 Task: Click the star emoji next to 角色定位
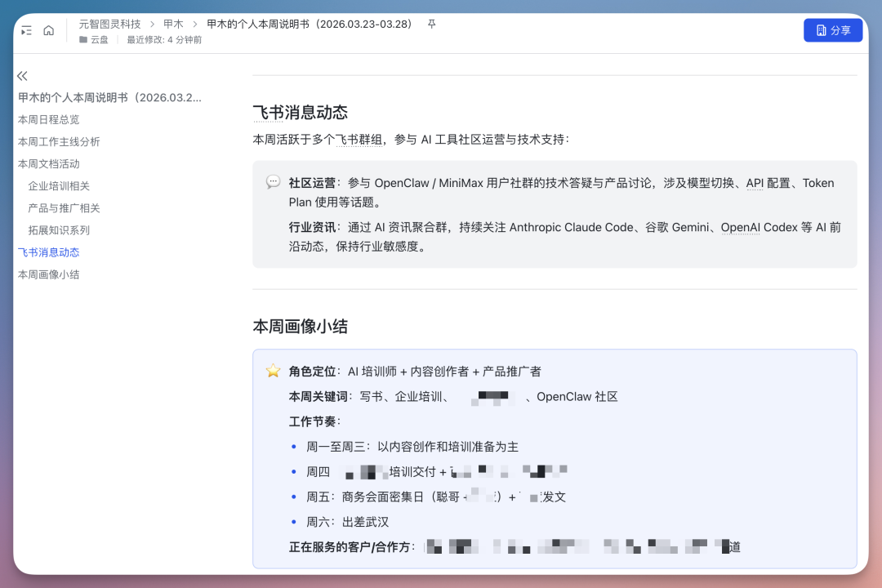[x=272, y=370]
